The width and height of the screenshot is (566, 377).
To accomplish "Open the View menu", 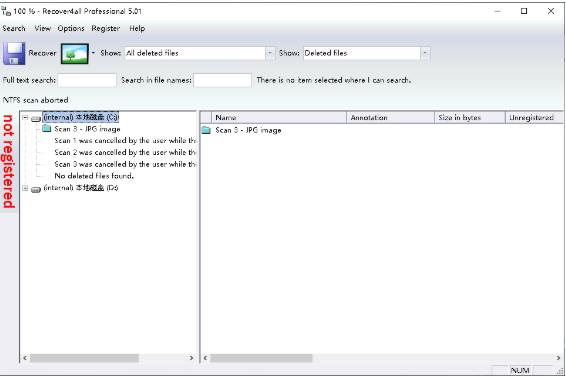I will point(43,28).
